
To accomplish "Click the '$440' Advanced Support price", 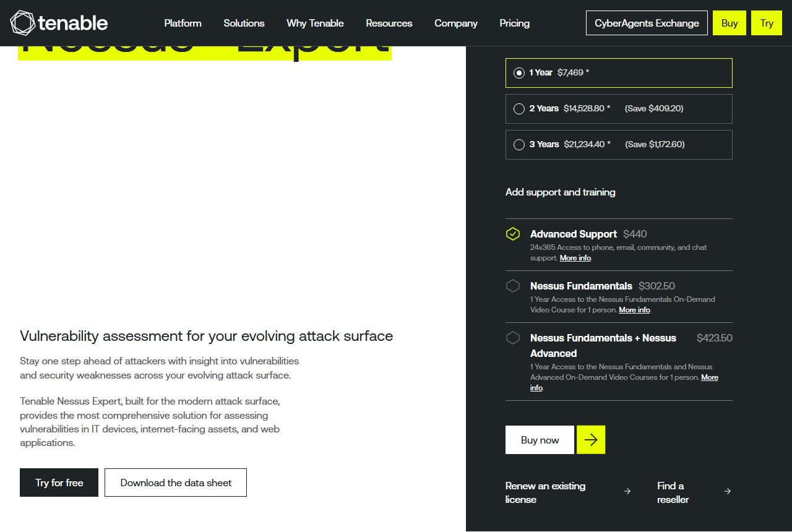I will coord(635,234).
